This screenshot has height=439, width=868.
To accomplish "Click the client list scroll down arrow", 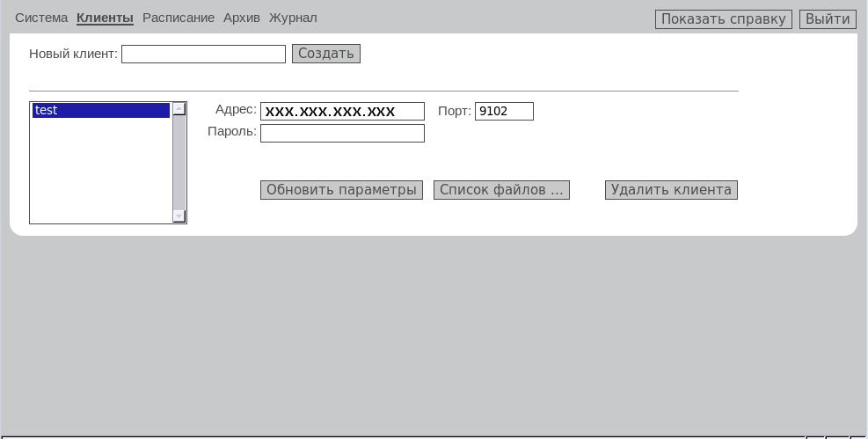I will [179, 216].
